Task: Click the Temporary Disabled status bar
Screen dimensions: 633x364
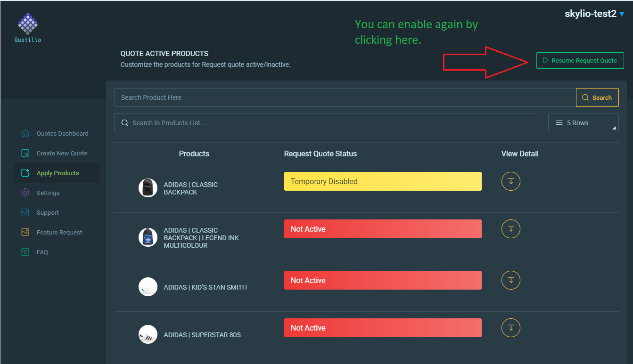Action: click(x=383, y=181)
